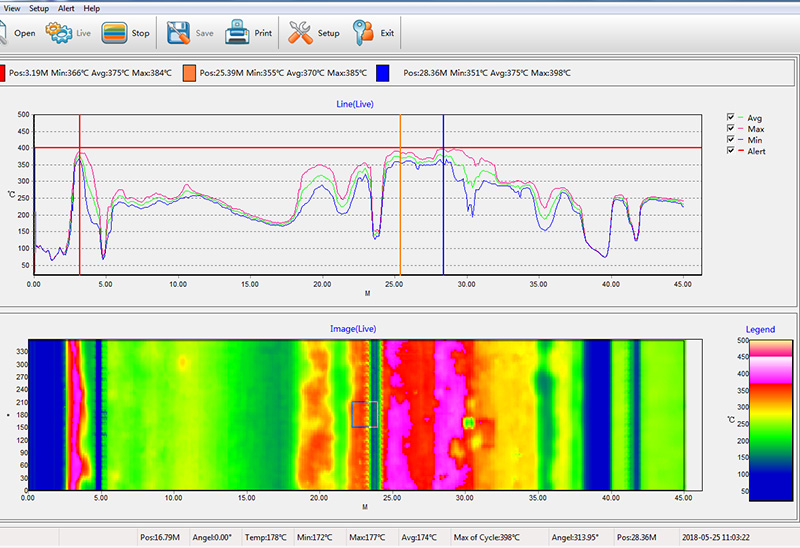Click the Save button label
The width and height of the screenshot is (800, 548).
point(205,33)
